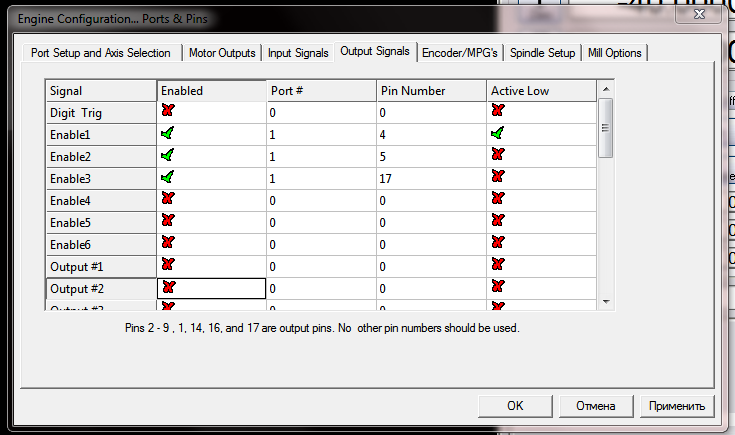The width and height of the screenshot is (735, 435).
Task: Toggle Active Low for Enable5
Action: point(498,220)
